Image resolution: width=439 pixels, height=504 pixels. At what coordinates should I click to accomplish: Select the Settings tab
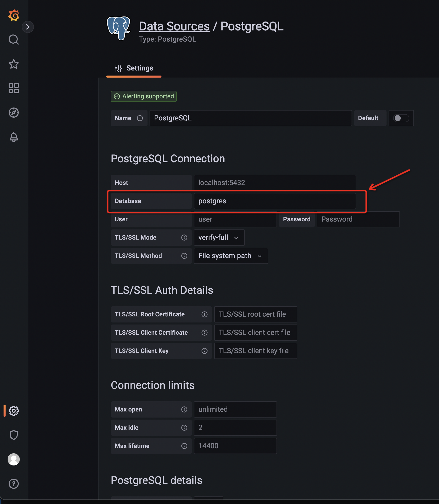point(134,68)
